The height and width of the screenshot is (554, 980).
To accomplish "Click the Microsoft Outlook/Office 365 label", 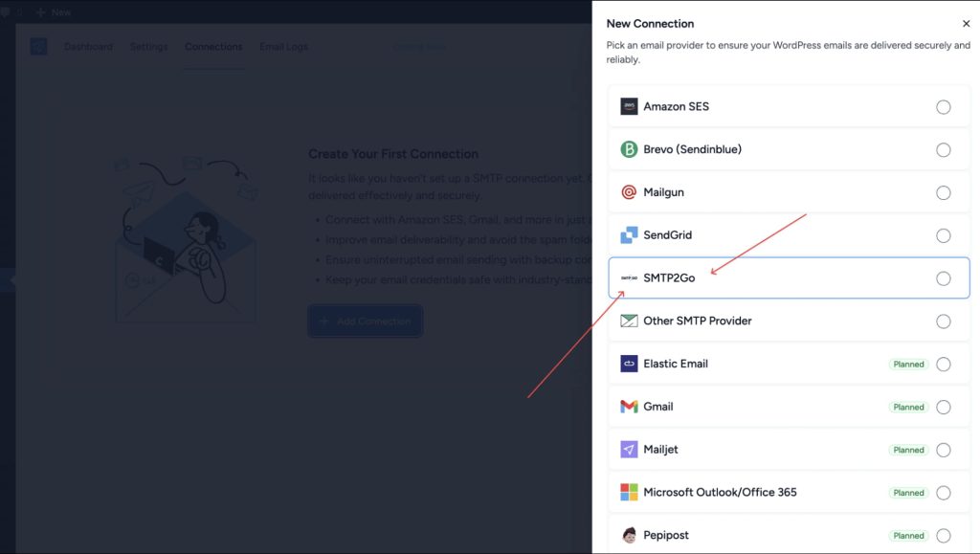I will pos(720,492).
